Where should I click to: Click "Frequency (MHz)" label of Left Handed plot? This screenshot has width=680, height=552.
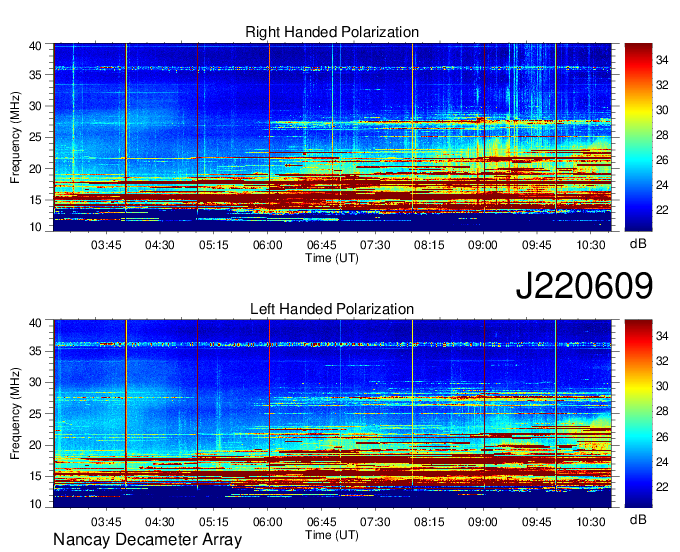[x=15, y=414]
